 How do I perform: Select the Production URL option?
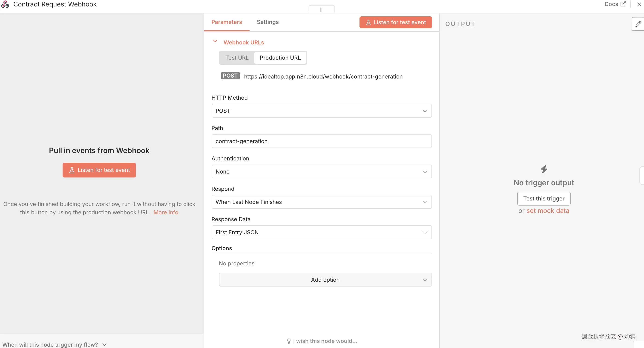click(280, 58)
